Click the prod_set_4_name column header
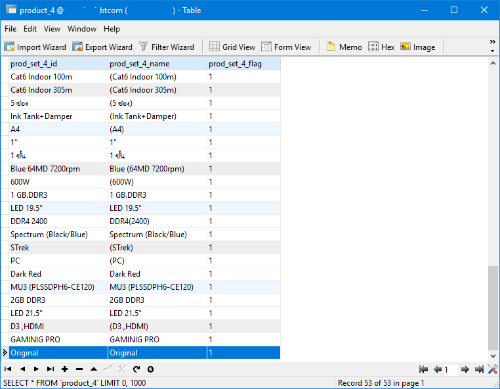This screenshot has width=500, height=389. tap(157, 64)
